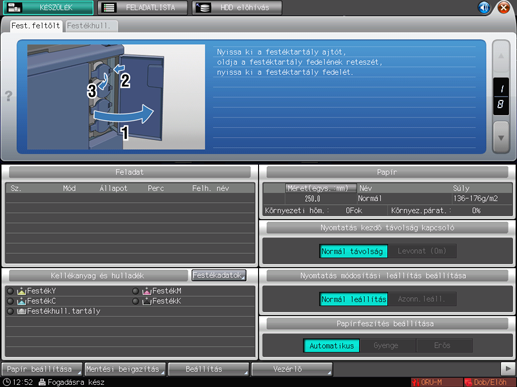The image size is (517, 387).
Task: Open the Festékadatok toner data button
Action: (219, 275)
